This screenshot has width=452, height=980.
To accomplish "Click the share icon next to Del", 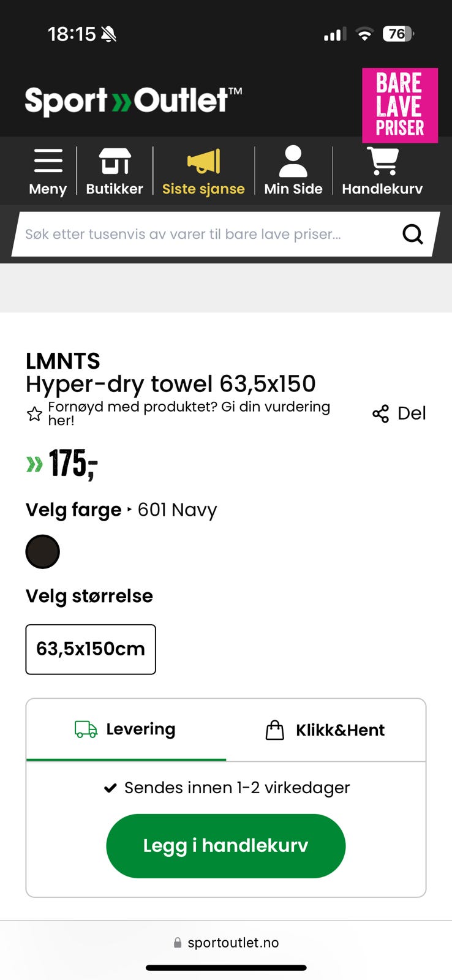I will point(380,413).
